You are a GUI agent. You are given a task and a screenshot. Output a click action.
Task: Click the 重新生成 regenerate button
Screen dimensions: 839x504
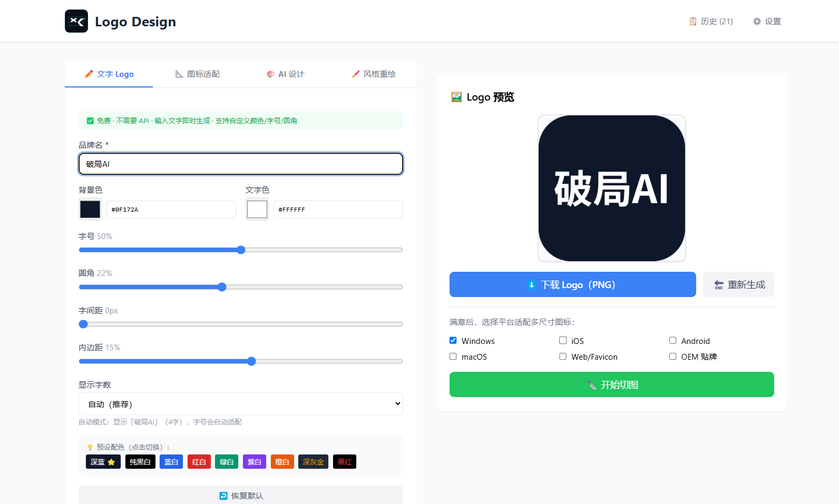pos(738,284)
